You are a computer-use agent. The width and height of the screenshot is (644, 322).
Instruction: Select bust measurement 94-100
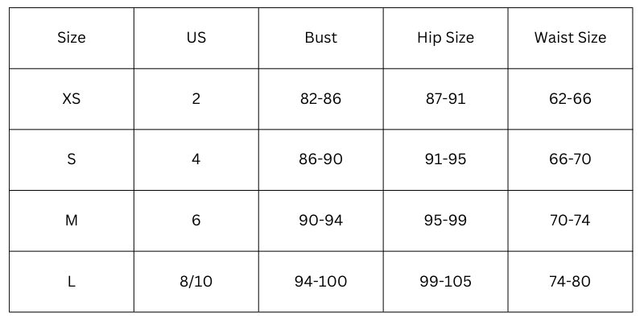320,282
